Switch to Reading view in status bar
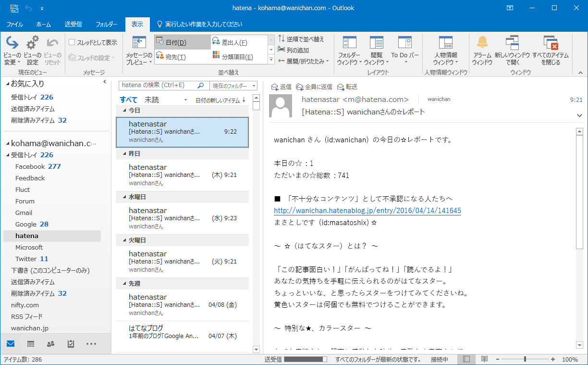This screenshot has height=365, width=588. click(485, 359)
